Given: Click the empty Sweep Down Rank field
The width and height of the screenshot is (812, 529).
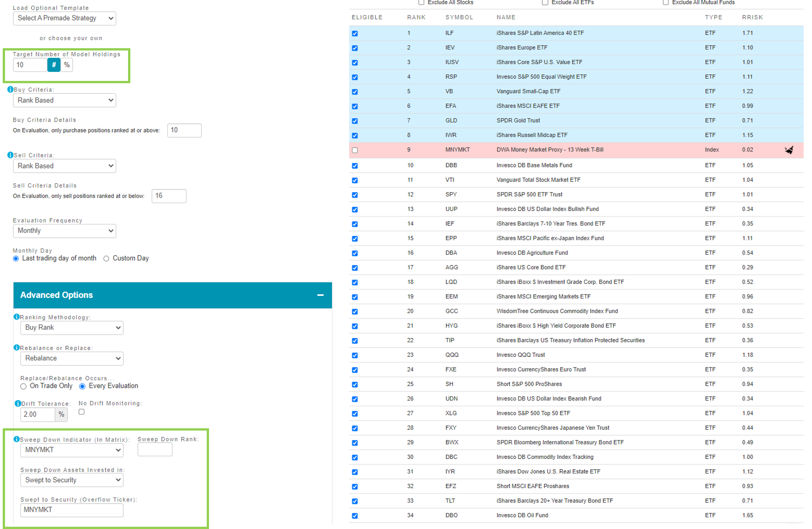Looking at the screenshot, I should click(155, 449).
